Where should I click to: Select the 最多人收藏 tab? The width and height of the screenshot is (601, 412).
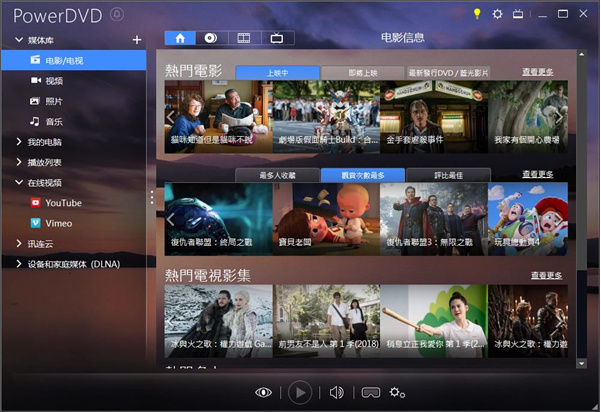278,176
